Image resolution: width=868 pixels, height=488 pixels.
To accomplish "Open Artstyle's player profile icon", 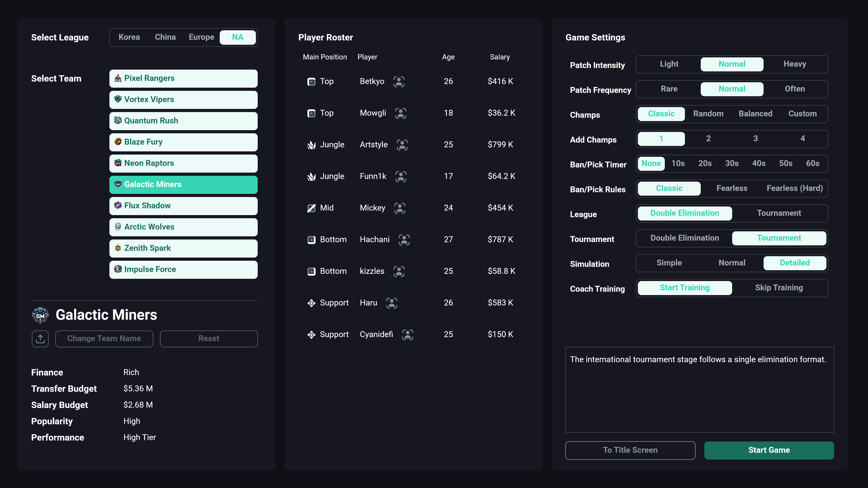I will 402,145.
